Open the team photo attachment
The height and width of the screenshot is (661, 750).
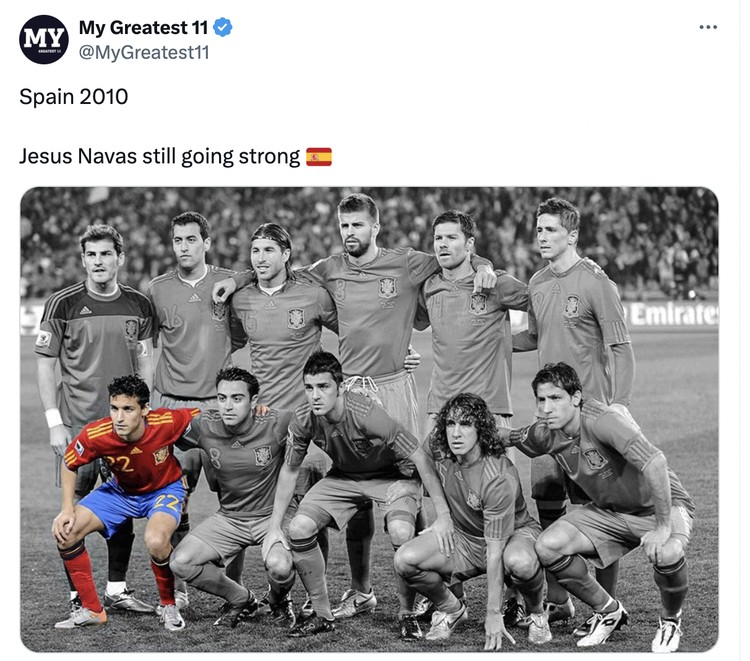pyautogui.click(x=369, y=419)
